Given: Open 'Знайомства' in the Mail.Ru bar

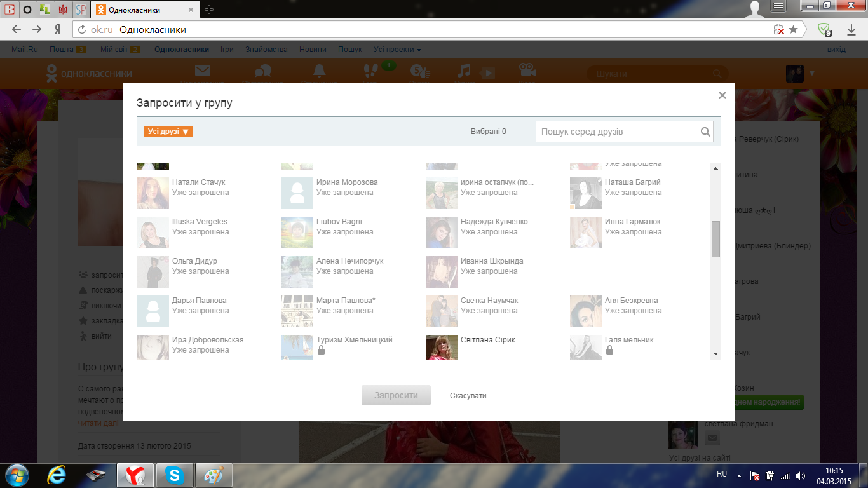Looking at the screenshot, I should [x=266, y=50].
